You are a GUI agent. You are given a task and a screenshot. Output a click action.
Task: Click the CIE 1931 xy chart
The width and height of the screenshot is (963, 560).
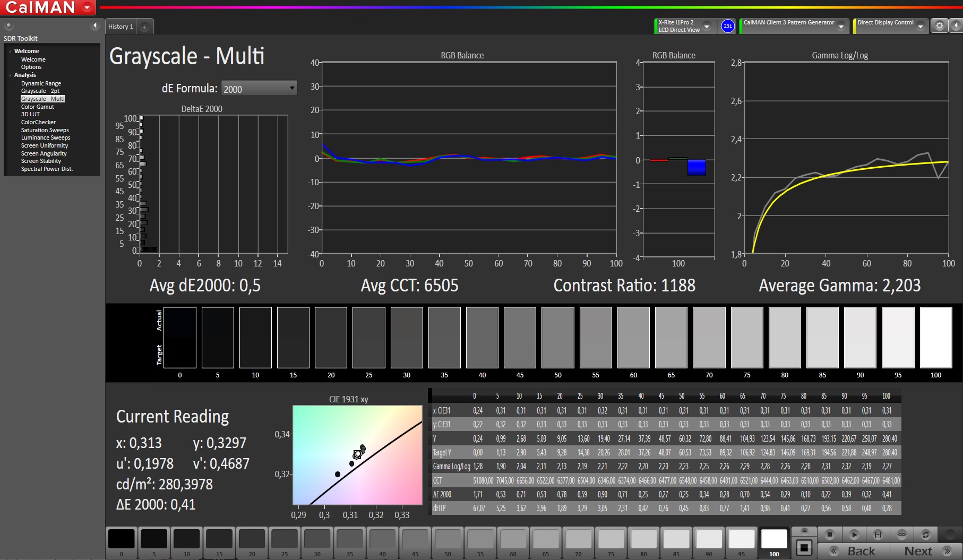[x=357, y=455]
